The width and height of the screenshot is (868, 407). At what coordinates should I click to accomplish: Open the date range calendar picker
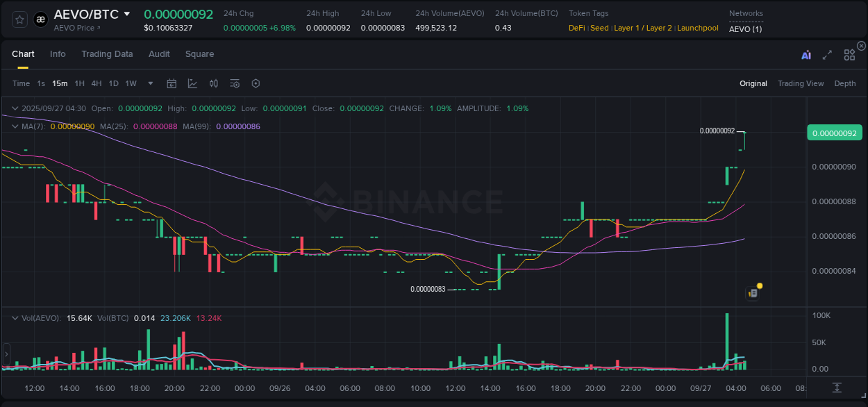pos(172,83)
